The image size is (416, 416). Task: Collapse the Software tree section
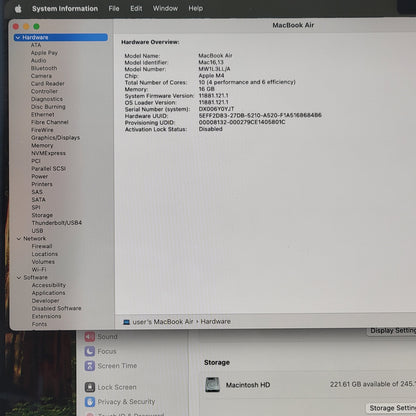point(19,277)
